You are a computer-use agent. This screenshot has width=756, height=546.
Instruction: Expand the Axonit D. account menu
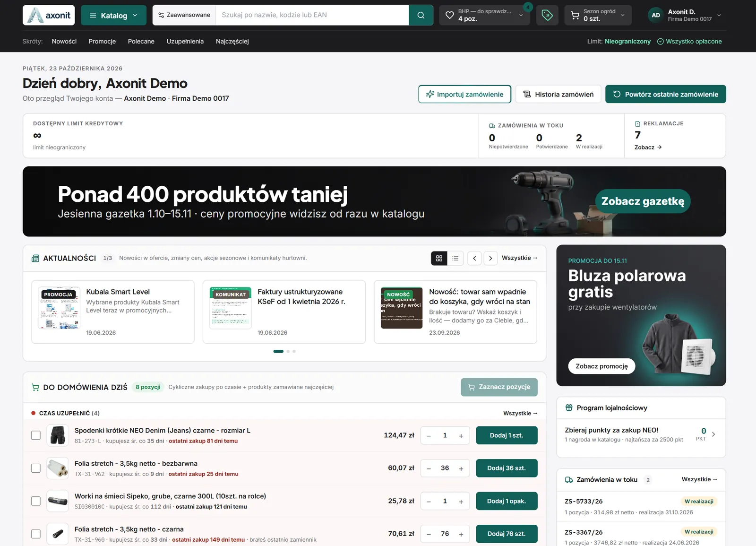(685, 15)
